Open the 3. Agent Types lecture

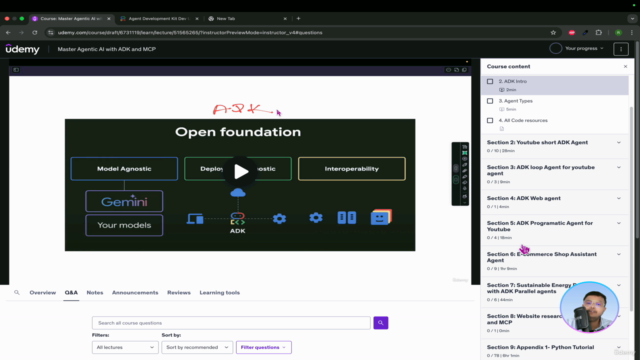554,105
